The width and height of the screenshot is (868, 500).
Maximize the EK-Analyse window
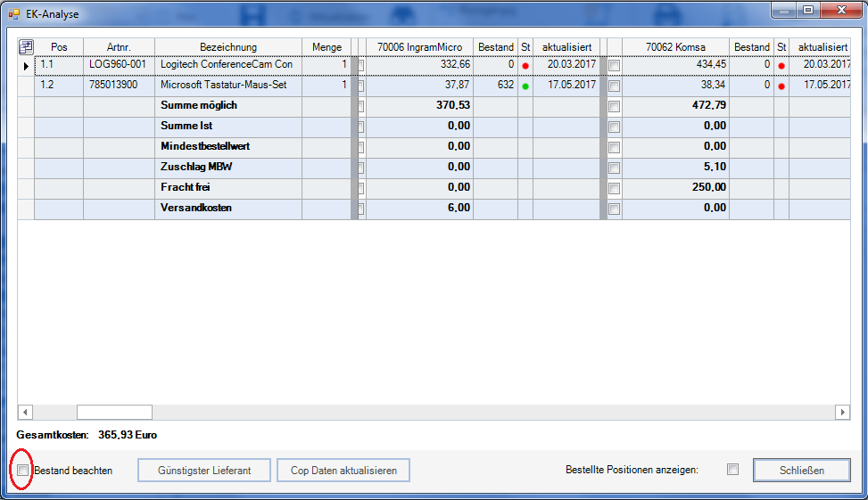pyautogui.click(x=808, y=11)
